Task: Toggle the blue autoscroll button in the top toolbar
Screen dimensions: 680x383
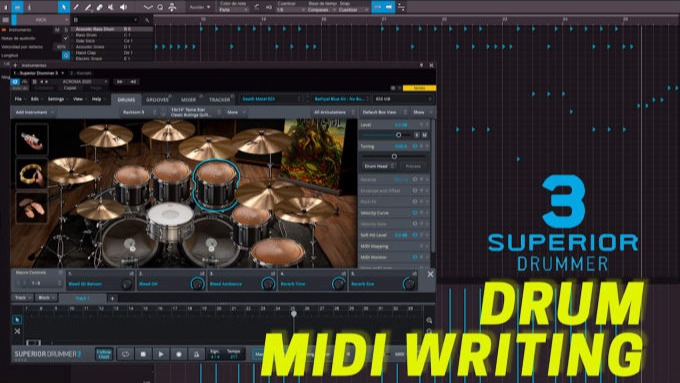Action: tap(377, 7)
